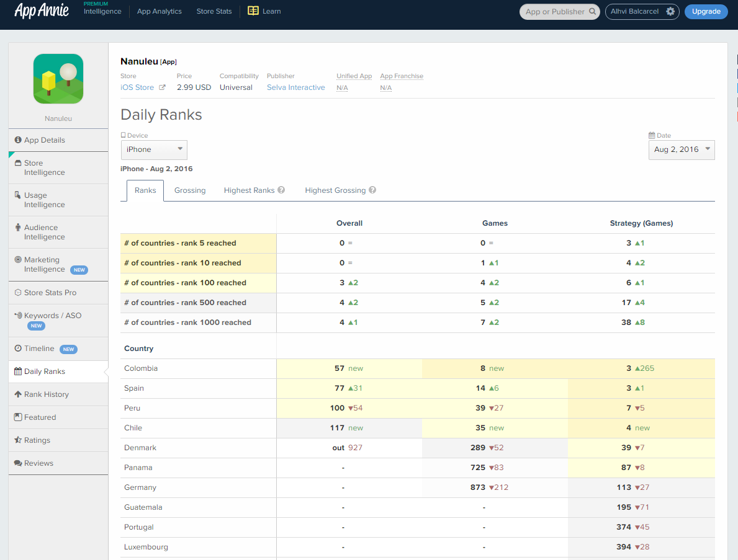Click the Highest Grossing help icon

[x=372, y=190]
